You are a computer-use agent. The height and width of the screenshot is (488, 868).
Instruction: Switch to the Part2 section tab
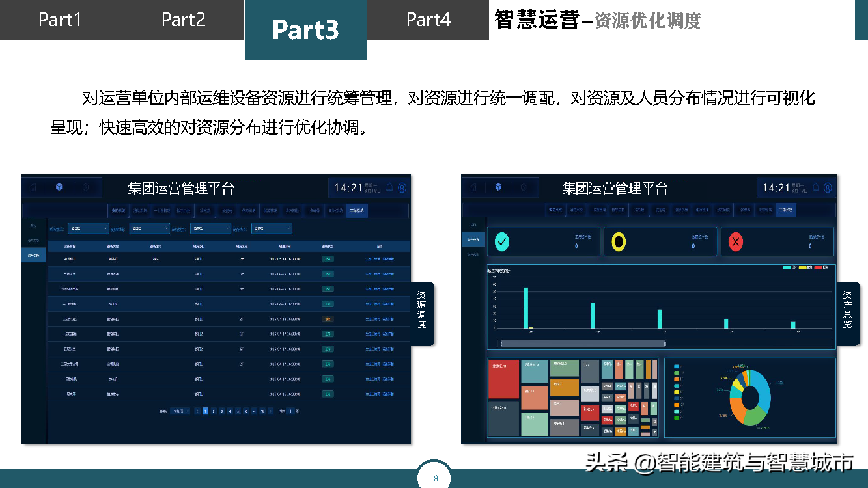click(x=183, y=20)
